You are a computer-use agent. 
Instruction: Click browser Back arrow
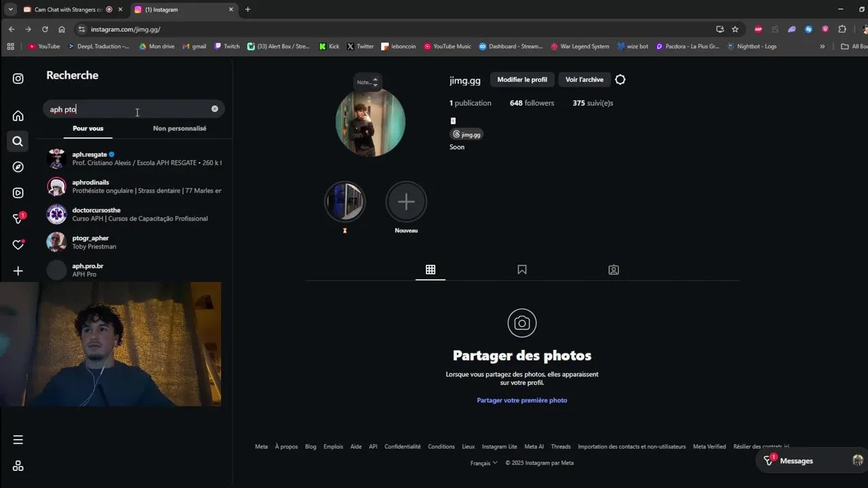point(12,29)
